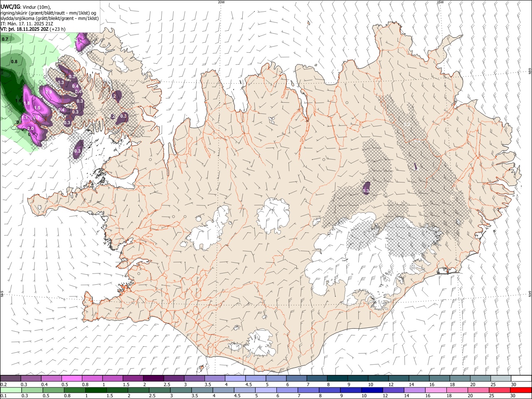
Task: Click the '0.3' value in the central highlands patch
Action: click(x=366, y=191)
